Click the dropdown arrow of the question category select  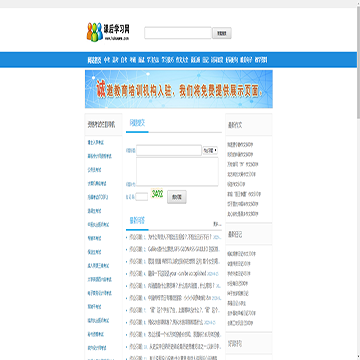click(216, 151)
